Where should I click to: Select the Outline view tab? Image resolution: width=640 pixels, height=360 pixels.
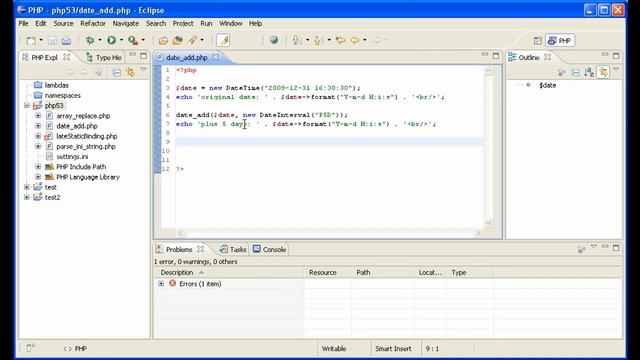tap(529, 58)
